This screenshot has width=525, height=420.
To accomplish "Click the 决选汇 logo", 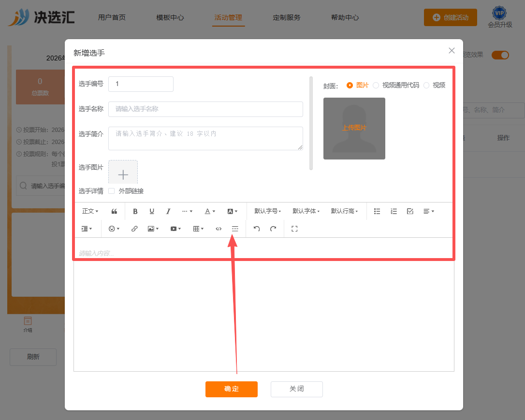I will 41,17.
